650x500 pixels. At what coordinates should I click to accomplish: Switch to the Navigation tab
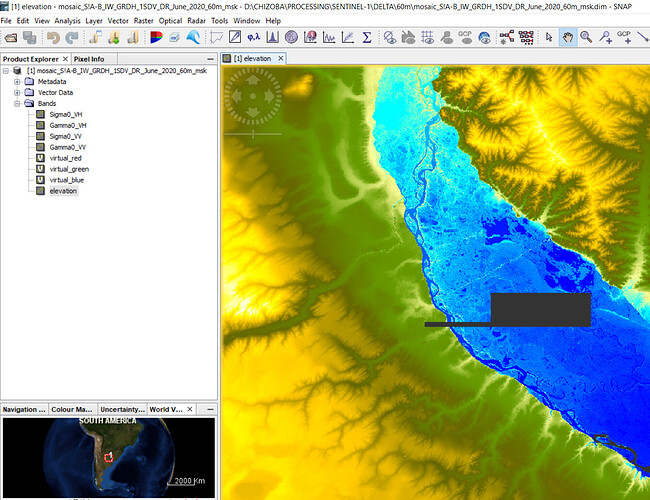tap(24, 409)
